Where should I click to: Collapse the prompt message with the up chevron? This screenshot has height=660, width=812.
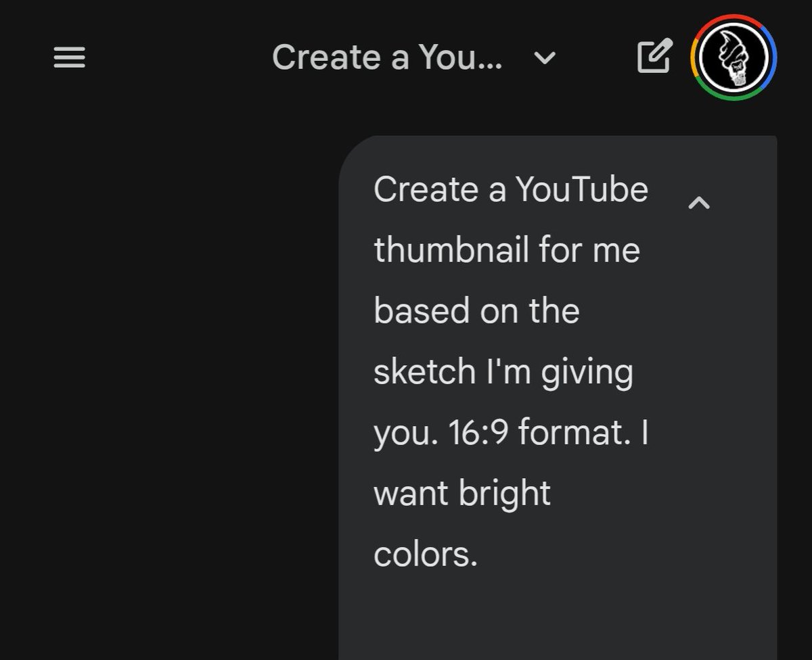[x=699, y=202]
